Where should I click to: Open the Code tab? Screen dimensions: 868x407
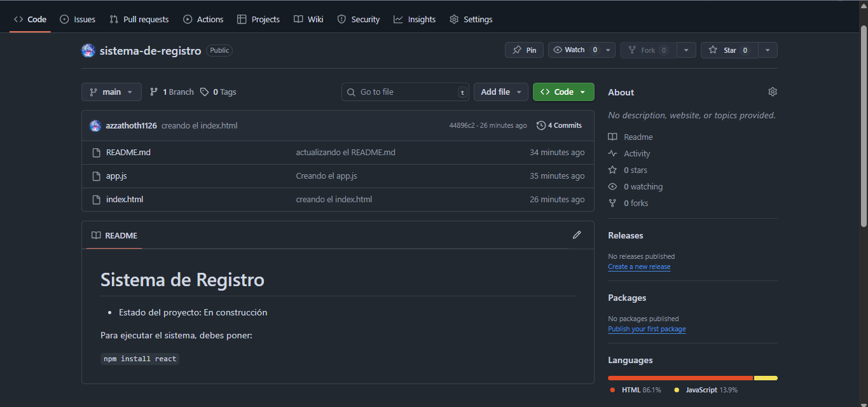(30, 19)
